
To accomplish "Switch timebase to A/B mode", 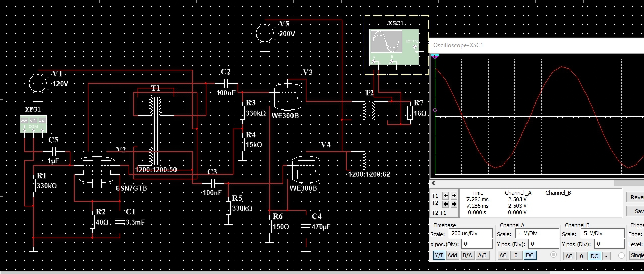I will pyautogui.click(x=483, y=255).
